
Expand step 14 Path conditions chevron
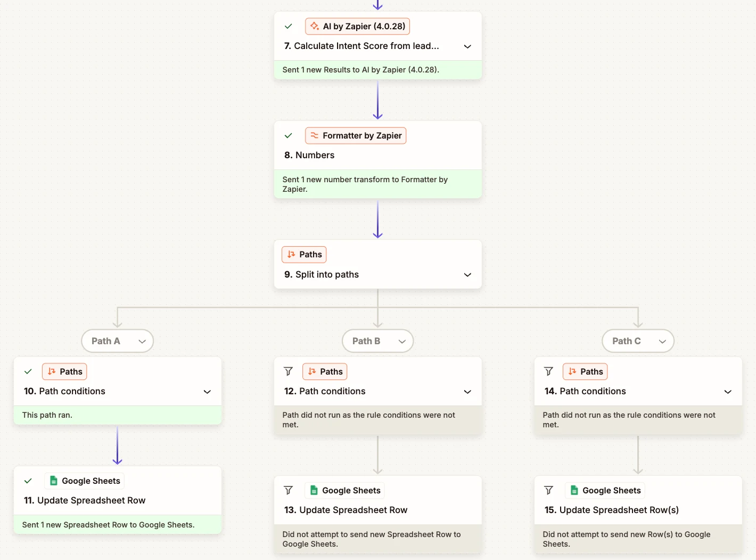point(728,392)
